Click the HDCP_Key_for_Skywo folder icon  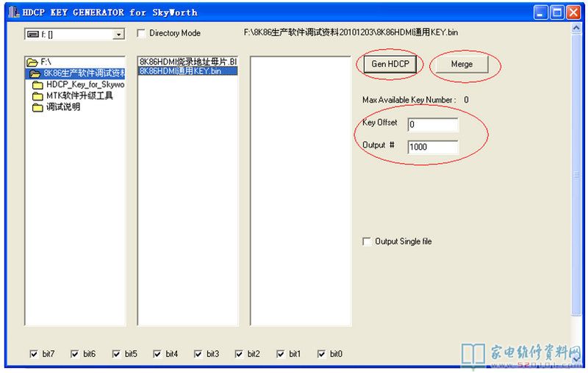coord(37,85)
